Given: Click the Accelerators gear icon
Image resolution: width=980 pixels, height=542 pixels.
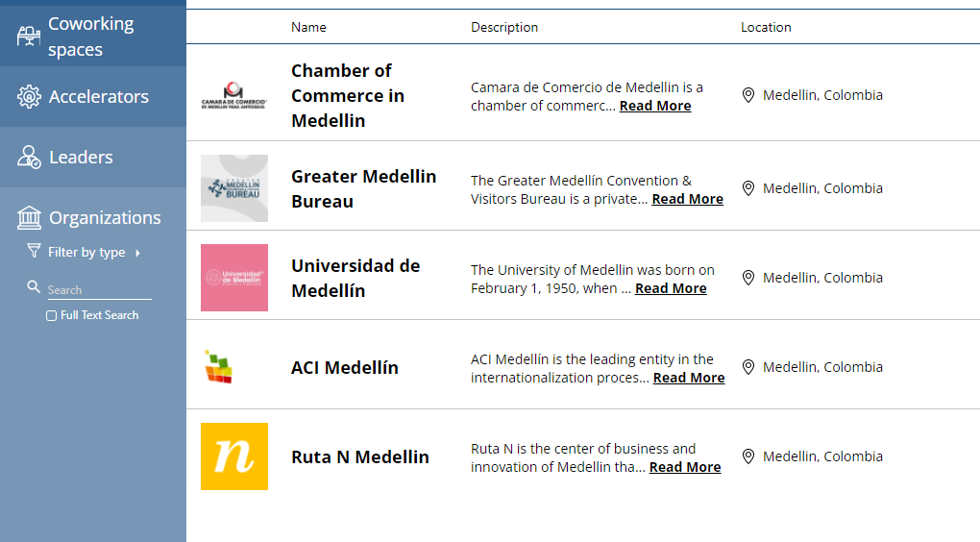Looking at the screenshot, I should (29, 96).
